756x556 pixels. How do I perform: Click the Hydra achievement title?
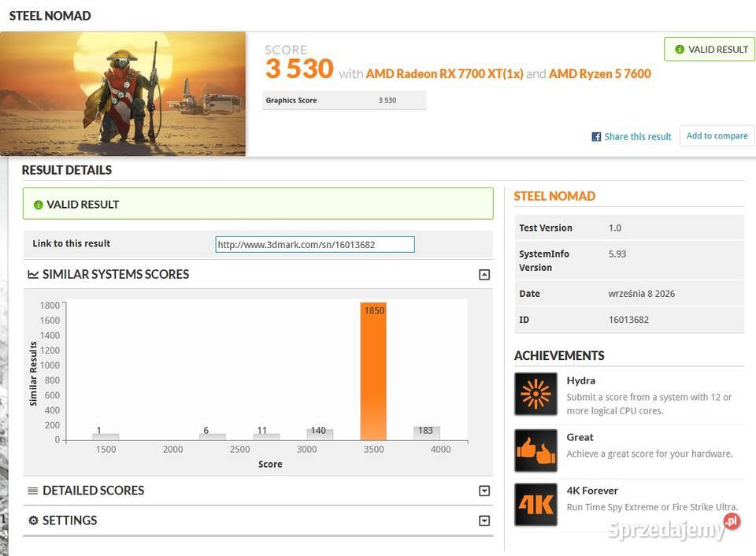[581, 380]
